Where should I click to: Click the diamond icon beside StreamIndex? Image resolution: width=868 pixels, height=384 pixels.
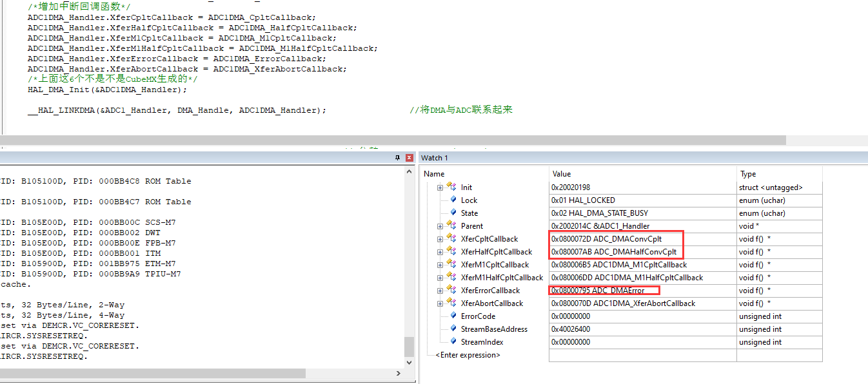tap(454, 341)
